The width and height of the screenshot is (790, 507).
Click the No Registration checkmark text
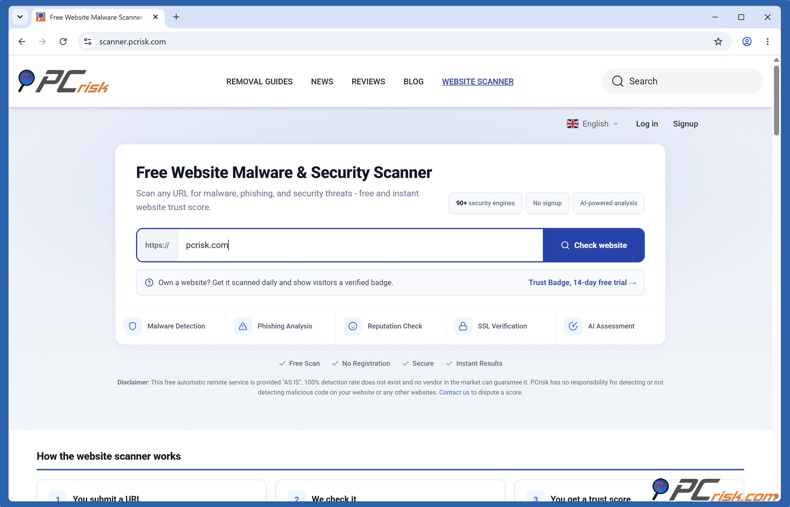[x=361, y=363]
